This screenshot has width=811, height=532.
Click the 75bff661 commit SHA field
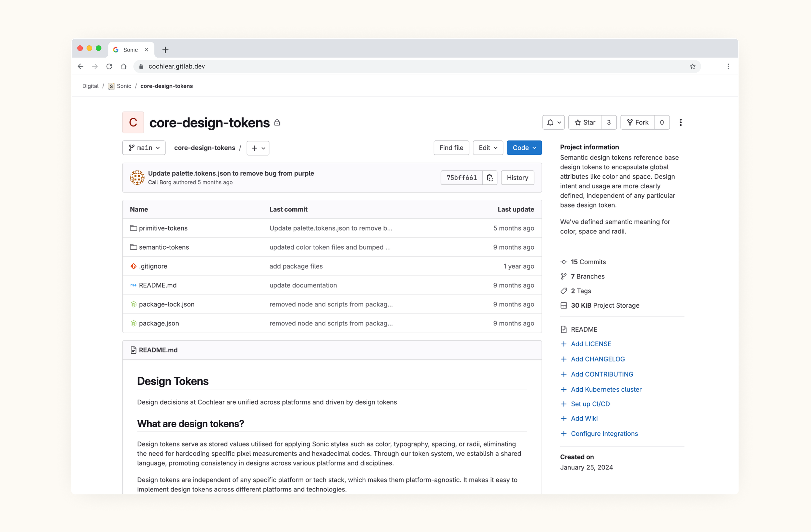[x=461, y=177]
